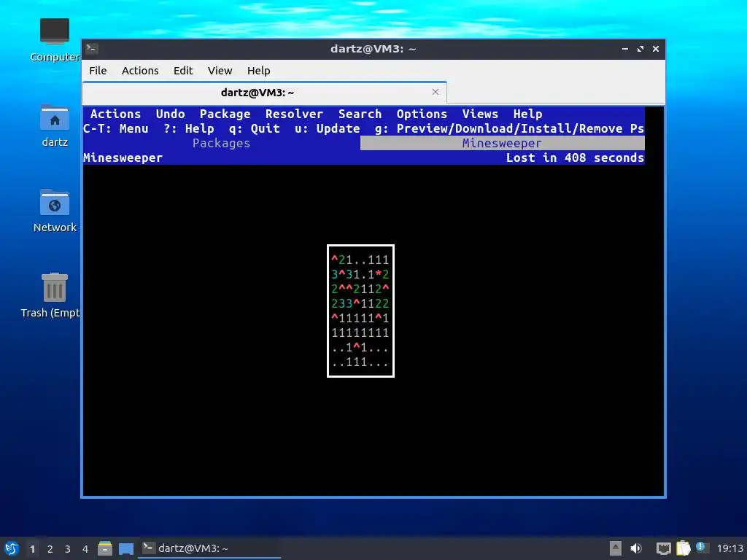Image resolution: width=747 pixels, height=560 pixels.
Task: Click the "q: Quit" shortcut hint
Action: tap(255, 129)
